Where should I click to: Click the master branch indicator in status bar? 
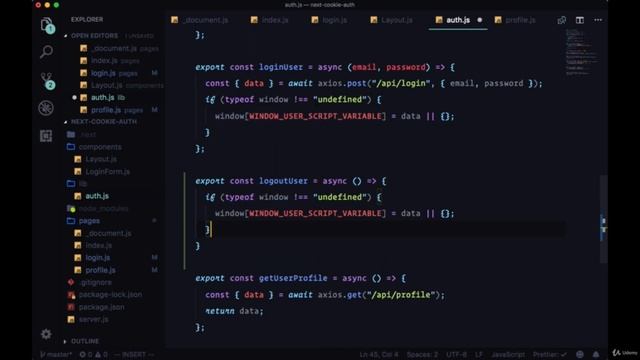[56, 355]
